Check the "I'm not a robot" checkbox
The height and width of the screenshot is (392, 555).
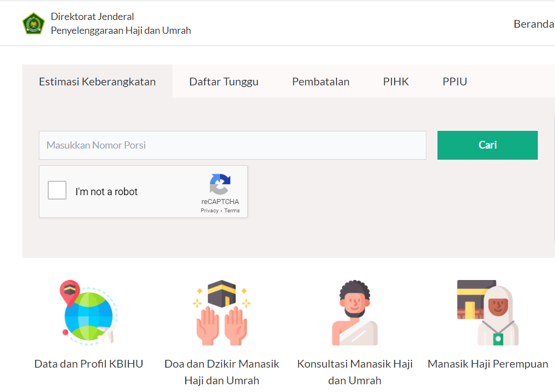pos(57,190)
